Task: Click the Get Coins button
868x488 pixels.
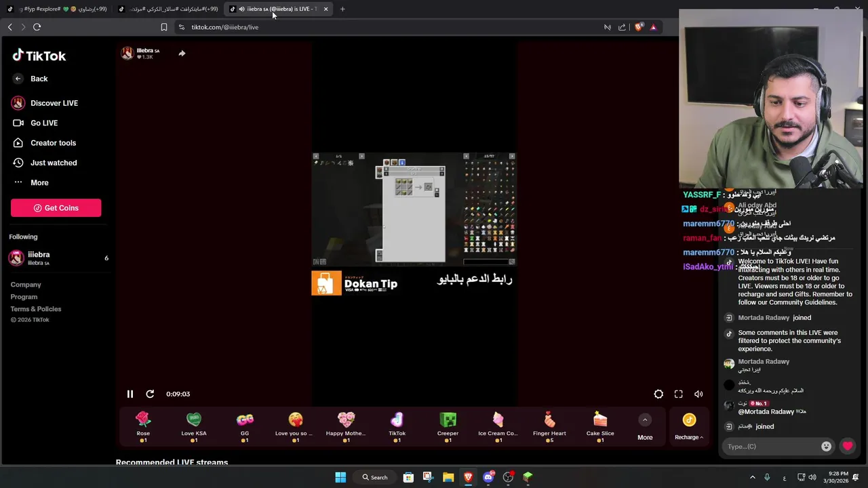Action: [56, 208]
